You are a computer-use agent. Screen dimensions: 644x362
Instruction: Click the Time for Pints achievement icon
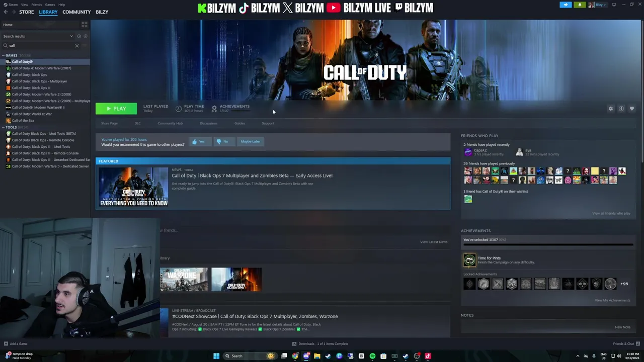[469, 260]
